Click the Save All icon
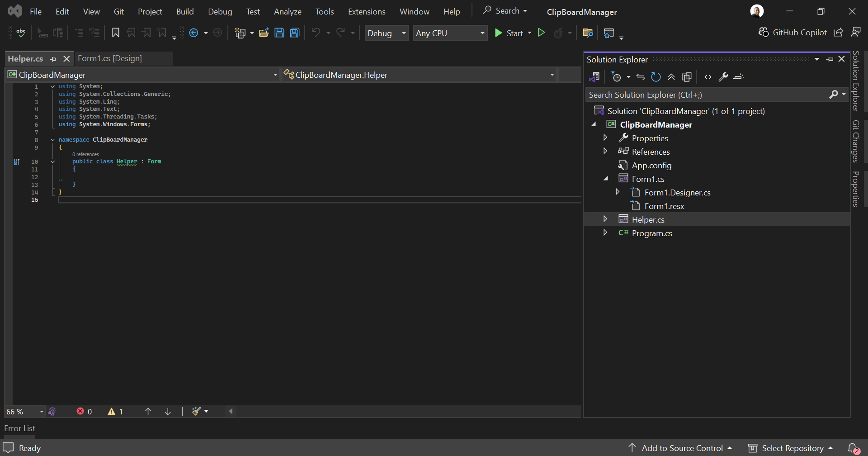 [295, 33]
